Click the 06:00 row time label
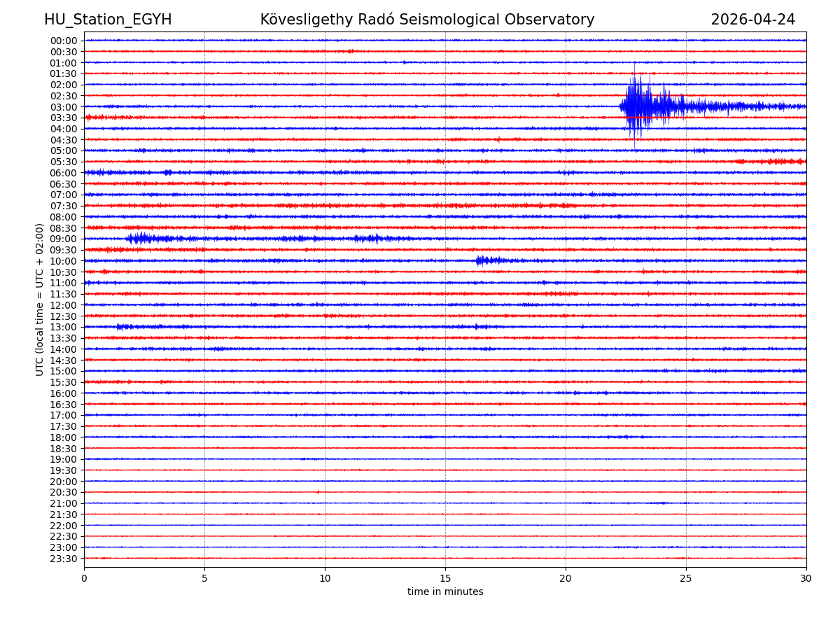840x630 pixels. pyautogui.click(x=64, y=173)
